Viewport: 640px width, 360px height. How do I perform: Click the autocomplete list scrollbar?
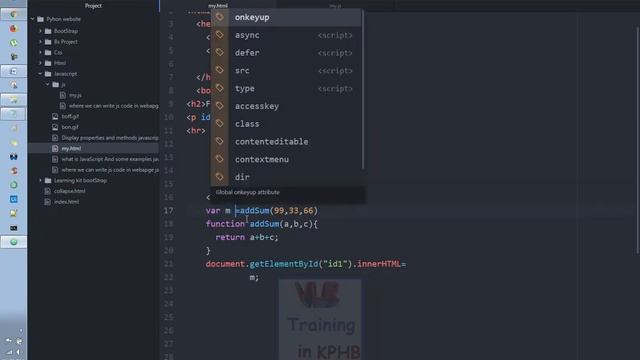point(363,89)
